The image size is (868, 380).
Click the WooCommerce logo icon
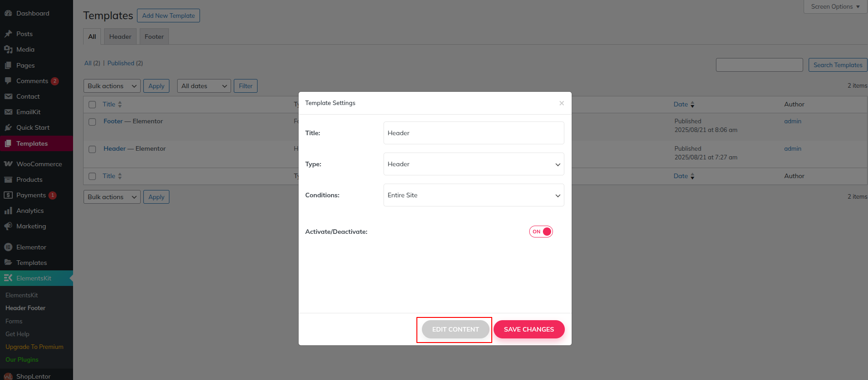[x=8, y=164]
